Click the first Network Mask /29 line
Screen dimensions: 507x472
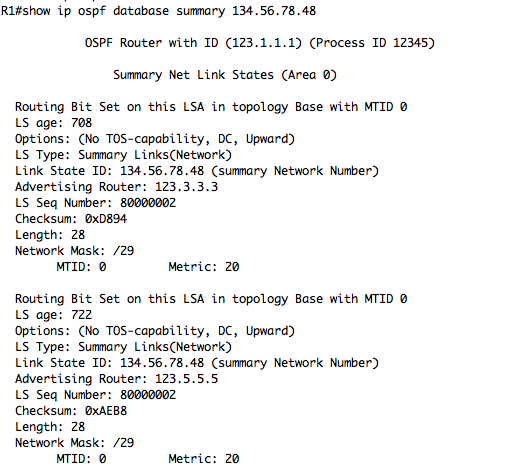tap(74, 251)
